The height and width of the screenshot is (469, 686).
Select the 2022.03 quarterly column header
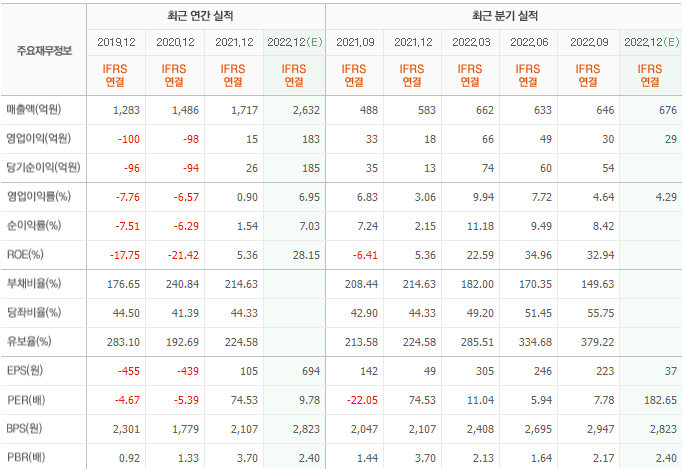471,42
